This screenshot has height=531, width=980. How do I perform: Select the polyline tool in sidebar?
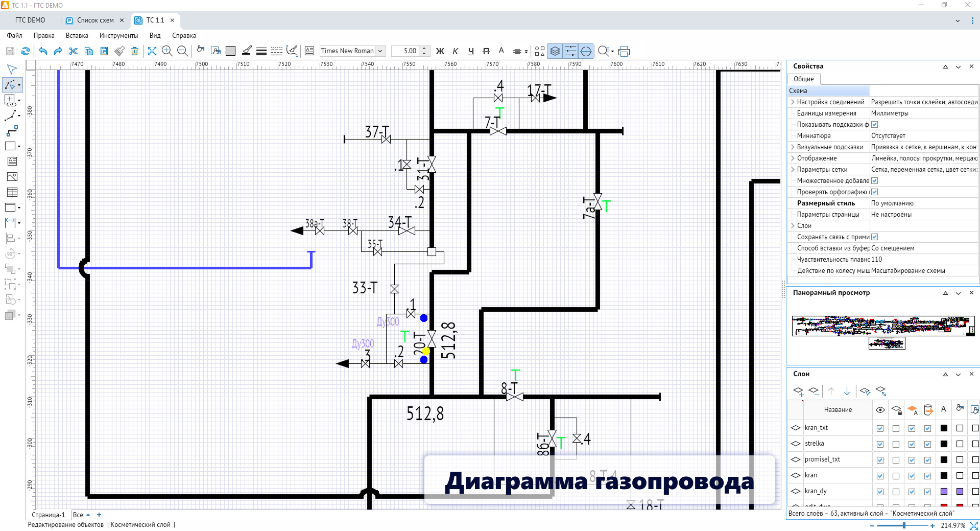click(10, 85)
